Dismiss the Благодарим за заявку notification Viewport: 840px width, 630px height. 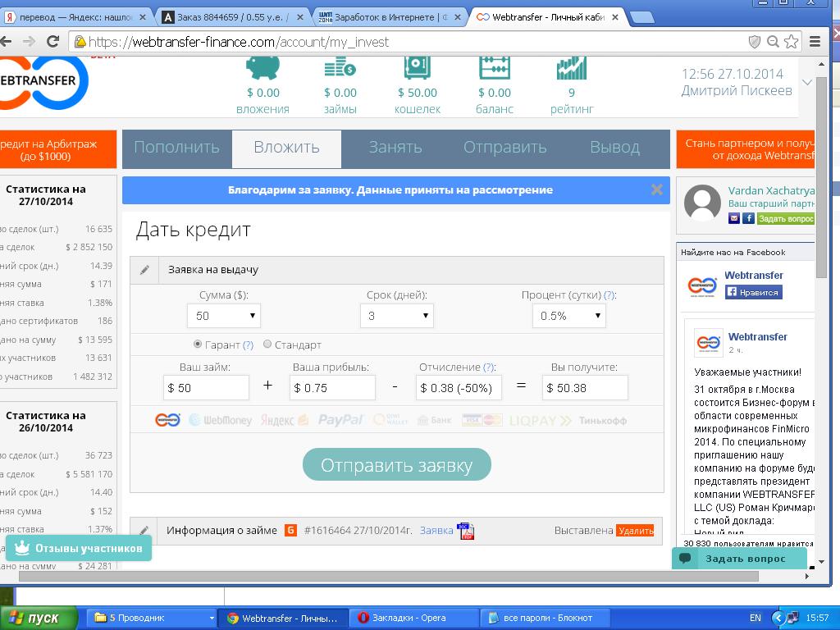(x=657, y=189)
